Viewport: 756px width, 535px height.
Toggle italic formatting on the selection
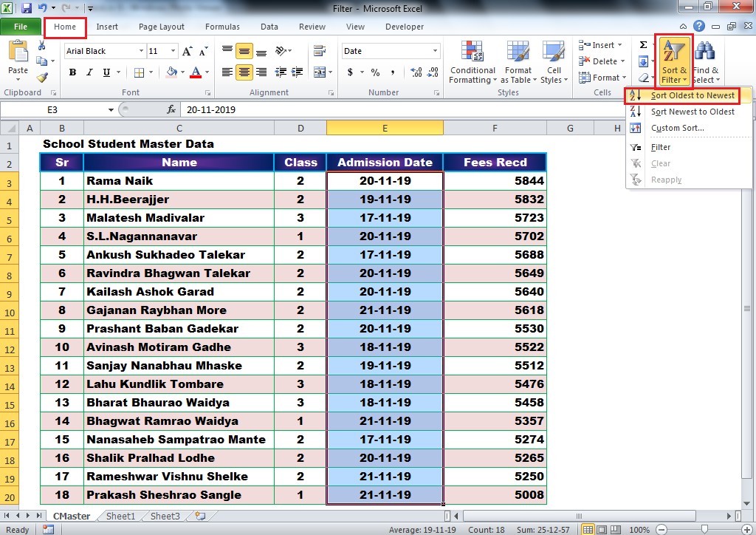point(89,71)
